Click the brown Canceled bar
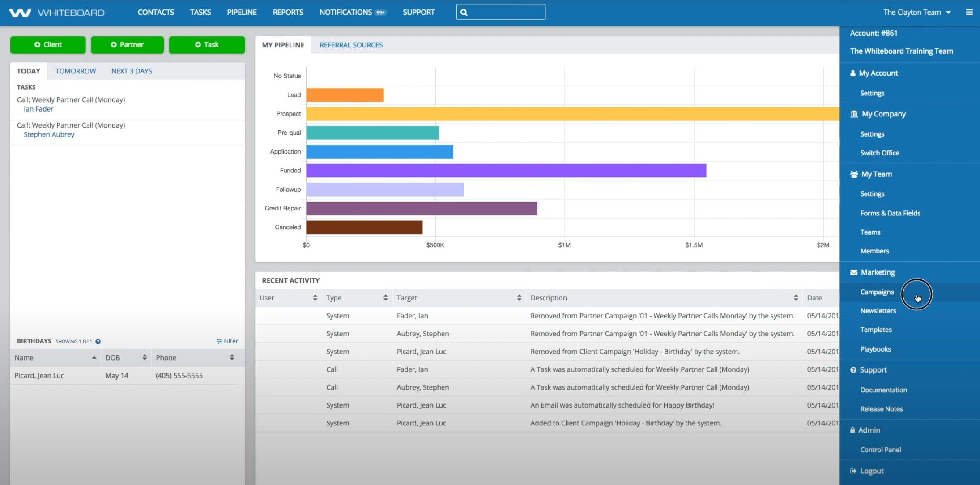This screenshot has width=980, height=485. (x=364, y=227)
